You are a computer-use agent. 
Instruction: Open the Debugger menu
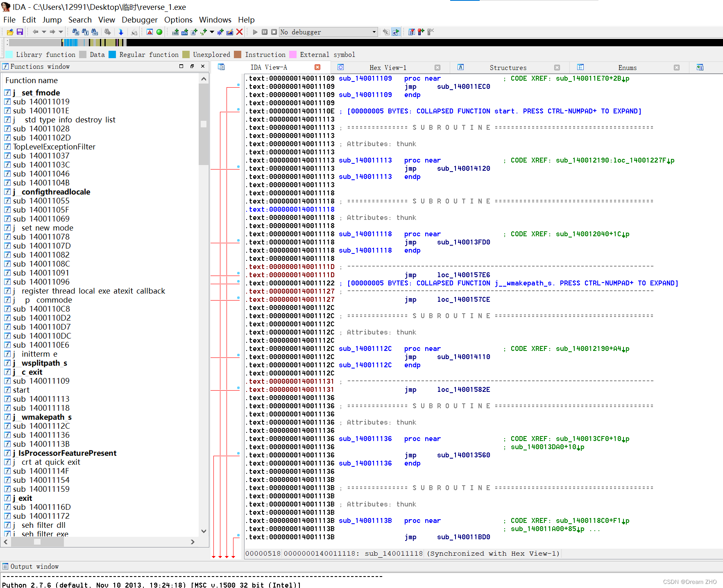(139, 20)
